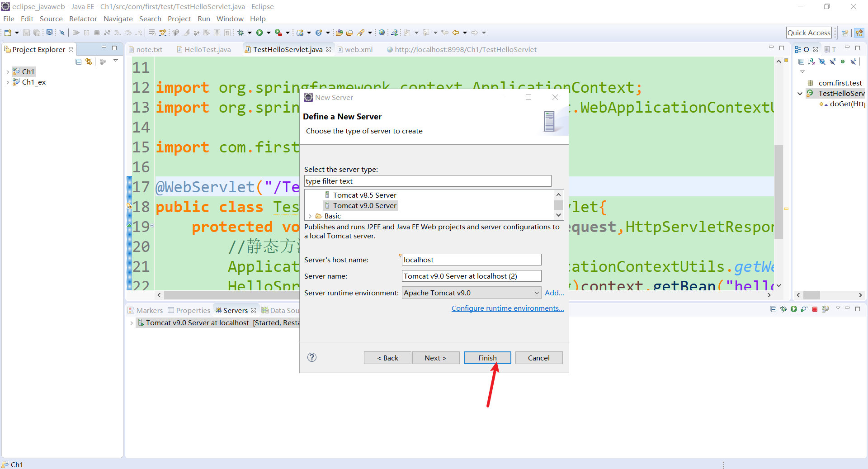
Task: Click the Save toolbar icon
Action: click(x=26, y=33)
